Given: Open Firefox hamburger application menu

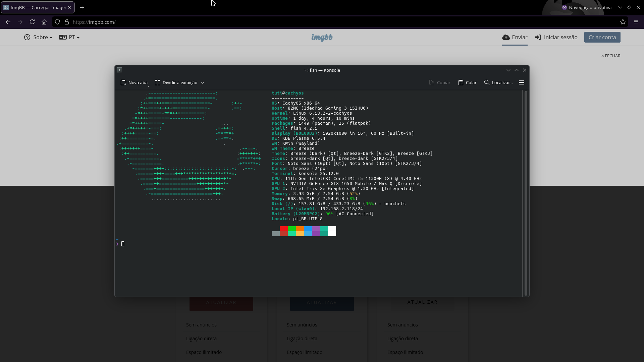Looking at the screenshot, I should [636, 22].
